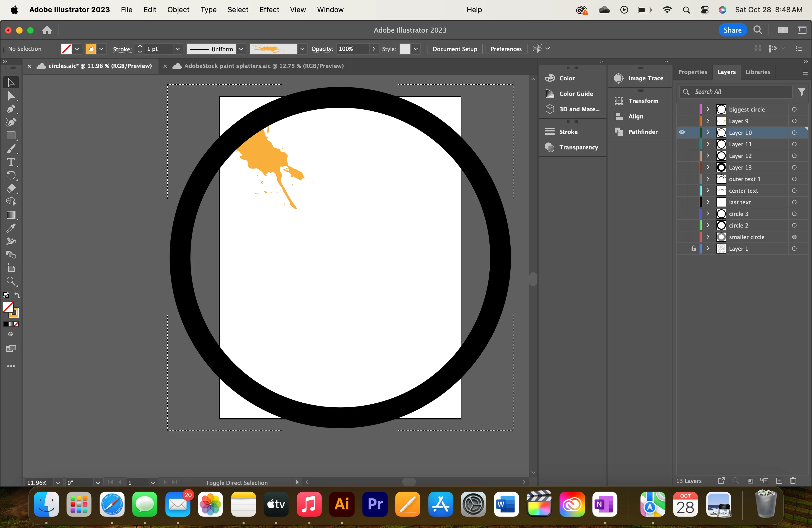Open the Image Trace panel
This screenshot has width=812, height=528.
click(645, 78)
